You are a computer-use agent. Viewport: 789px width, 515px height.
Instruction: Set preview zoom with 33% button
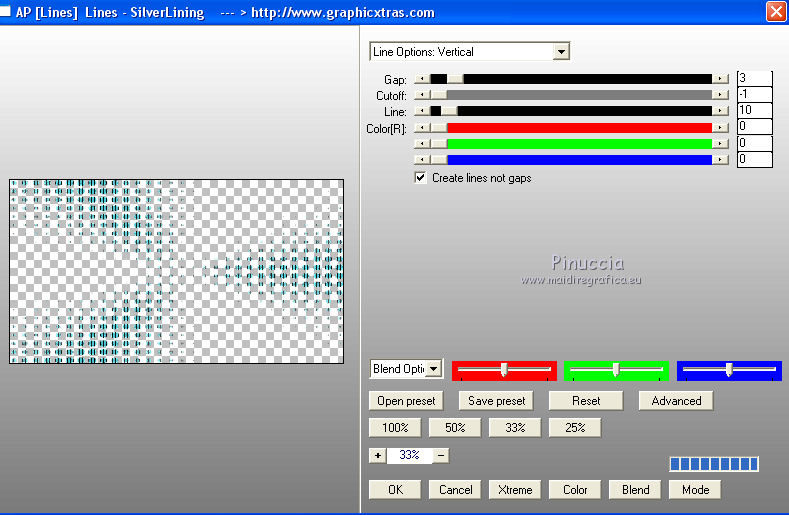coord(515,427)
